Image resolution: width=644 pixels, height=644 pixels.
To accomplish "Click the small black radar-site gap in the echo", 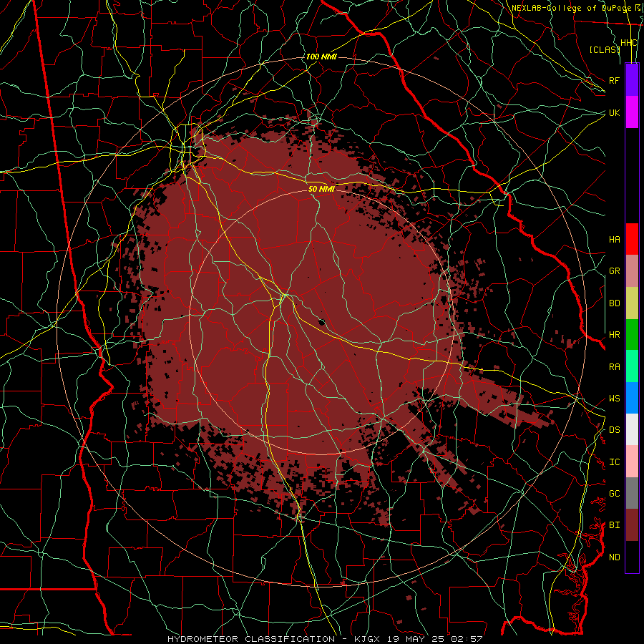I will coord(321,322).
